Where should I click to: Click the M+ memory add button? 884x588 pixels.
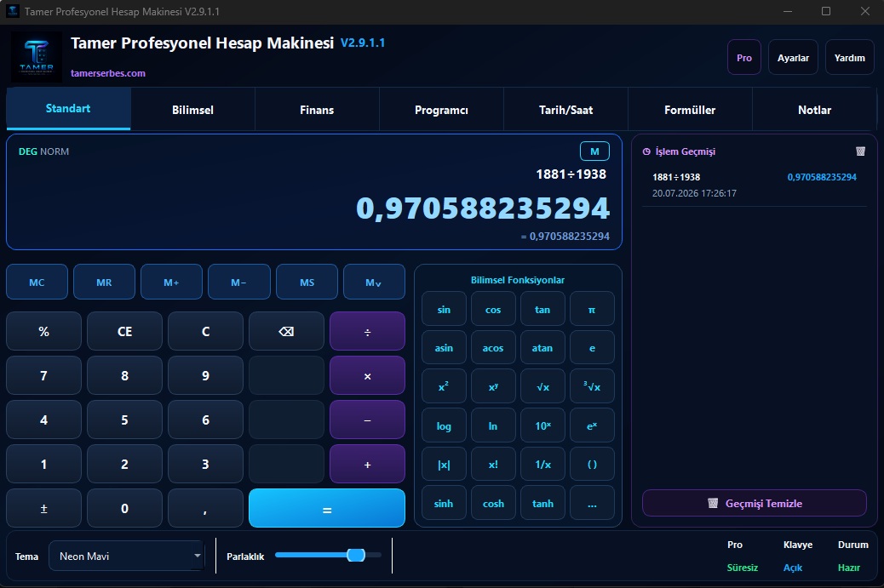171,283
